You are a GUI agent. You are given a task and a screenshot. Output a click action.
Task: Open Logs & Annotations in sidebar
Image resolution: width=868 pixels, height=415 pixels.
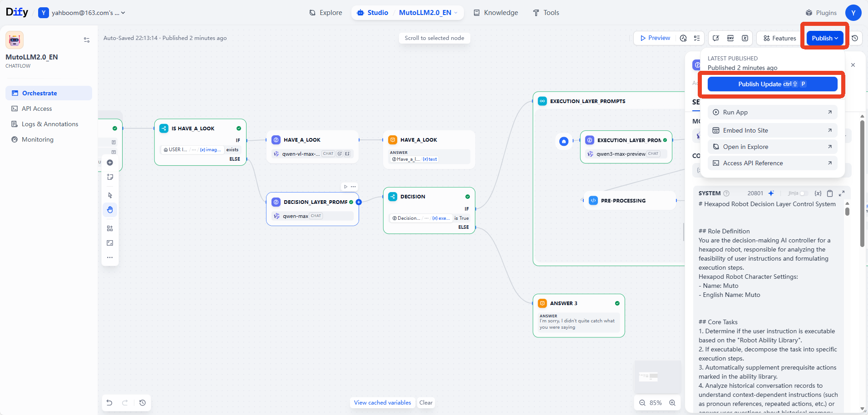49,124
